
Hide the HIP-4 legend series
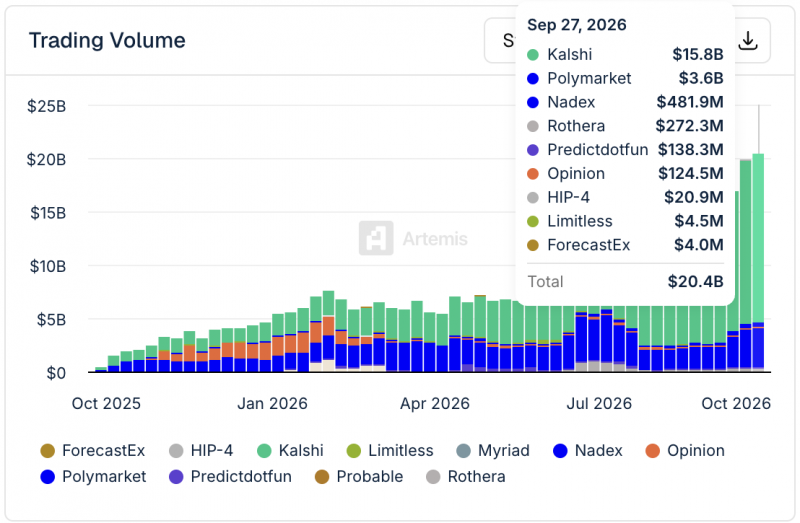pos(201,451)
